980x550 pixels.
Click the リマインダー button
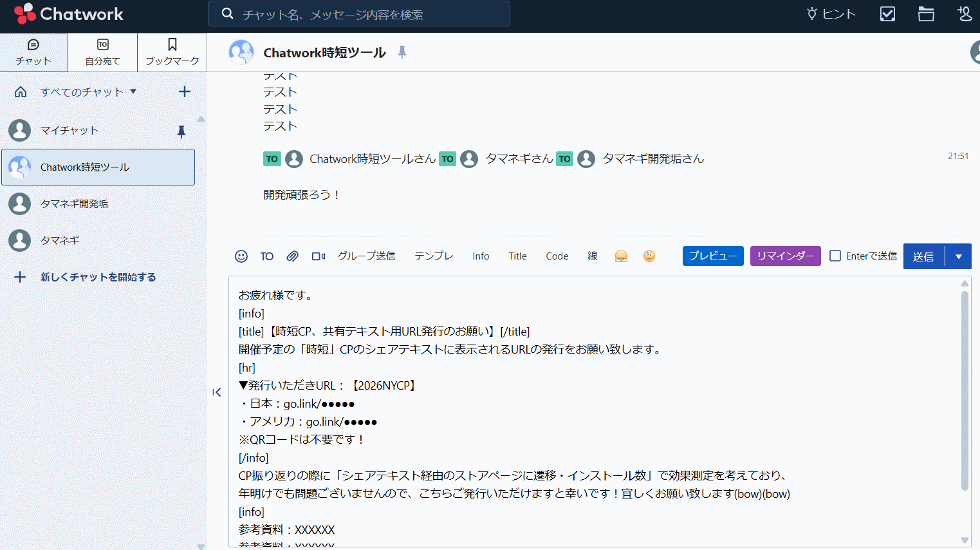[x=786, y=256]
